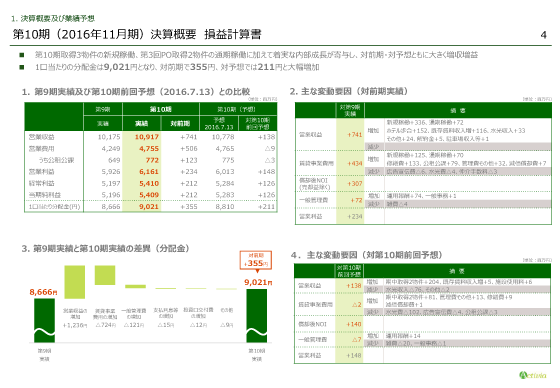Select the 摘要 header in section 2 table

(x=458, y=110)
